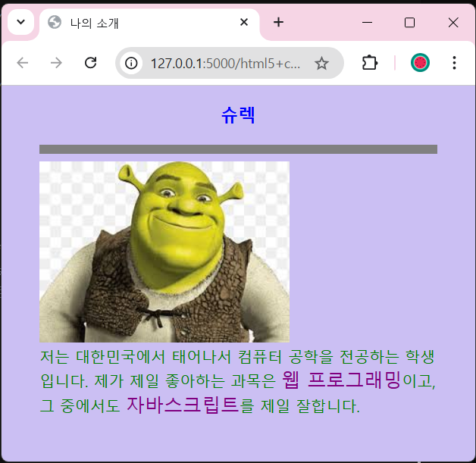Maximize the browser window
Screen dimensions: 476x463
(409, 23)
